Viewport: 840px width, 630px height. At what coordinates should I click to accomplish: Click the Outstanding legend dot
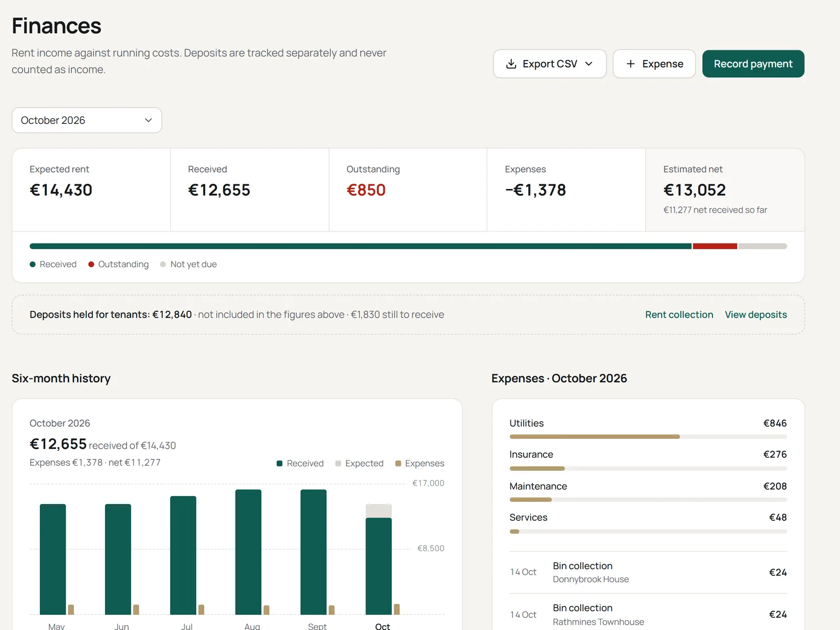coord(91,265)
